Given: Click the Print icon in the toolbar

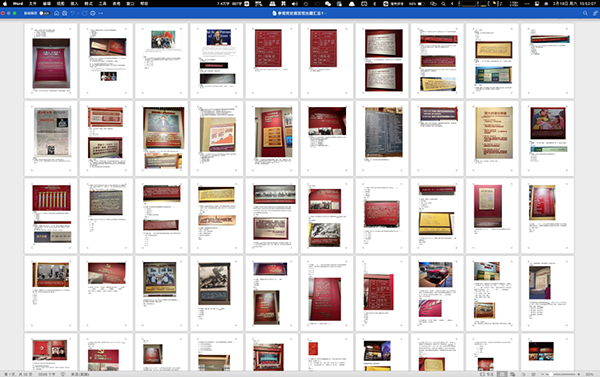Looking at the screenshot, I should point(93,13).
